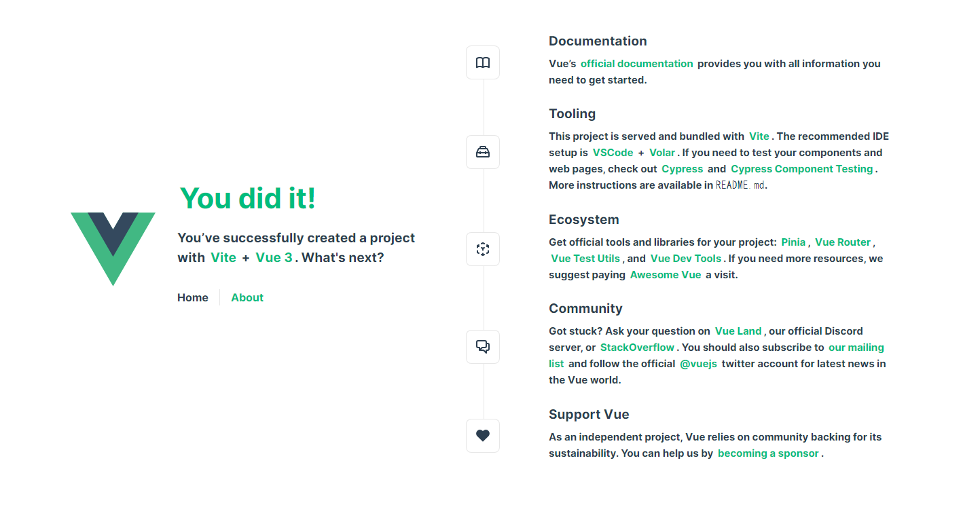
Task: Click the becoming a sponsor link
Action: click(768, 453)
